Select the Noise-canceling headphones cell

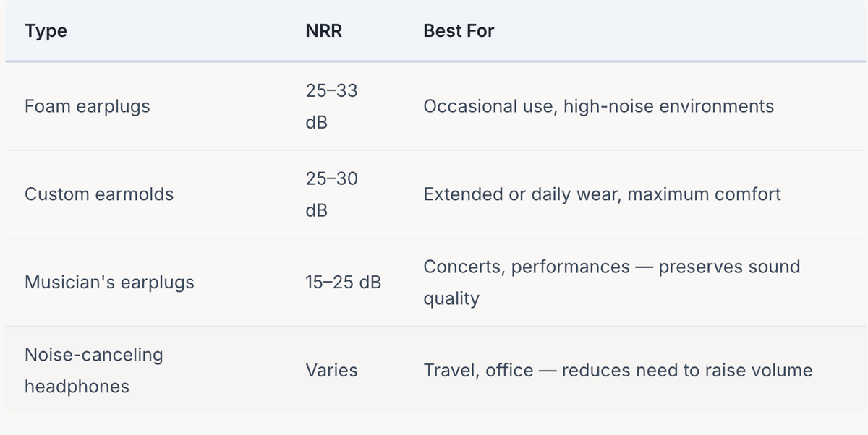(x=93, y=355)
